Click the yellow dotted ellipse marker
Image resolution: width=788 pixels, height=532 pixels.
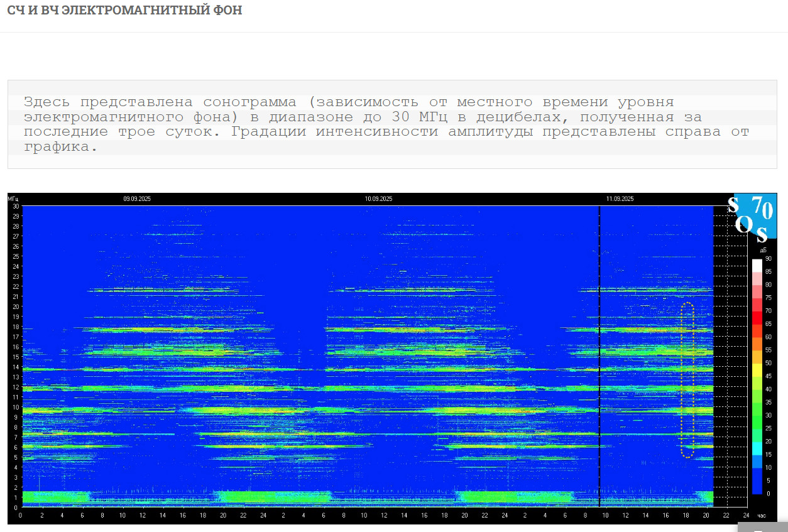687,380
